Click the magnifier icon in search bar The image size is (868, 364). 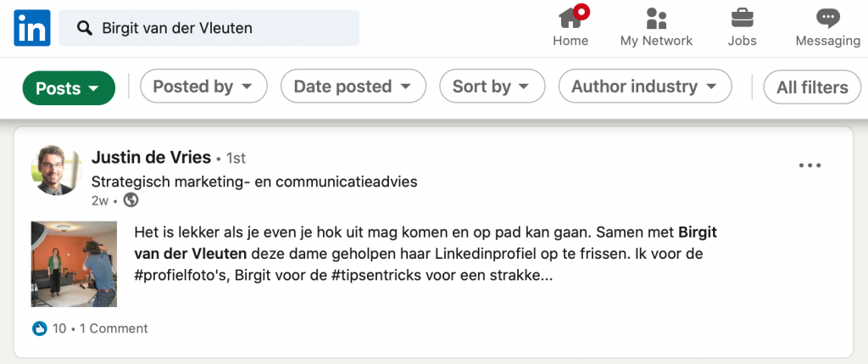pyautogui.click(x=85, y=28)
